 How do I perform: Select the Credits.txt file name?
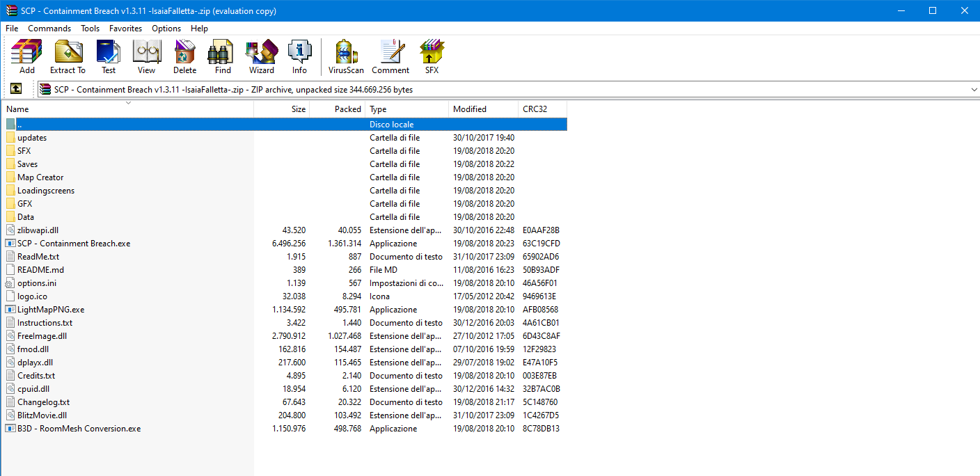point(36,376)
